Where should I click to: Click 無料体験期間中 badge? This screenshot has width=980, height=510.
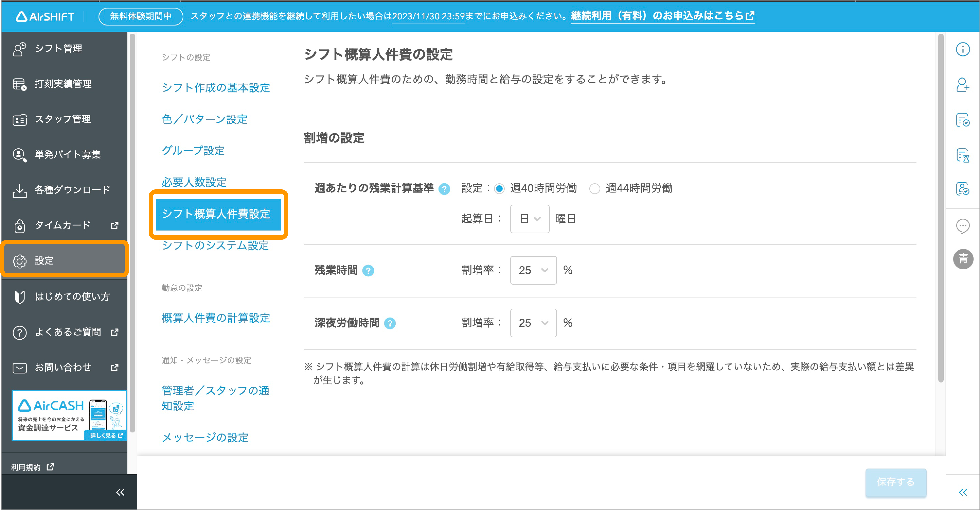pyautogui.click(x=140, y=16)
